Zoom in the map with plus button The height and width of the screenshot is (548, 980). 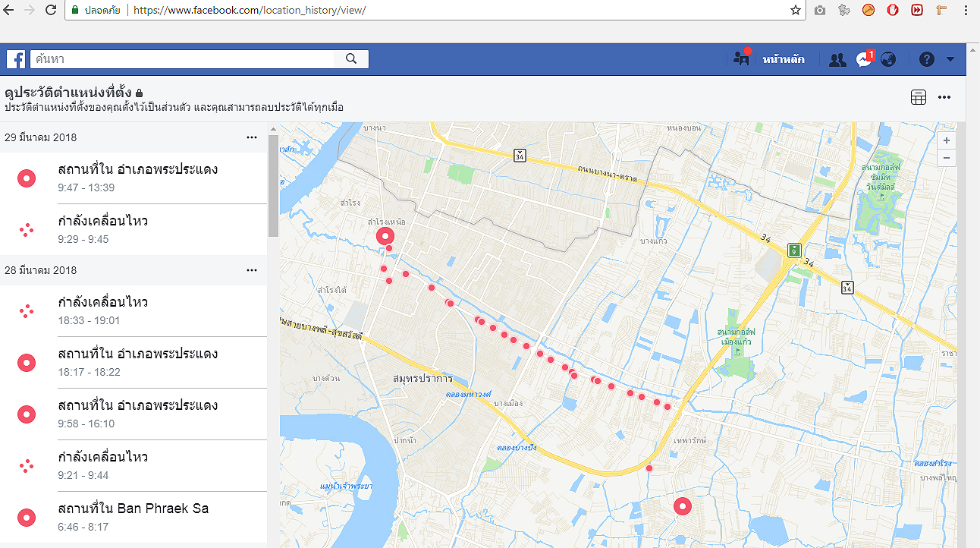click(x=946, y=140)
